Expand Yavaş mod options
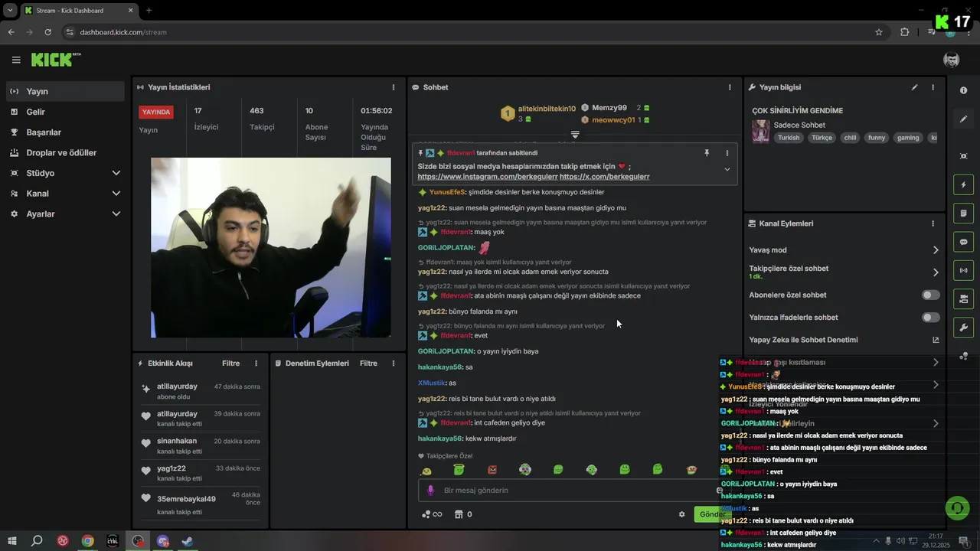 (x=935, y=250)
